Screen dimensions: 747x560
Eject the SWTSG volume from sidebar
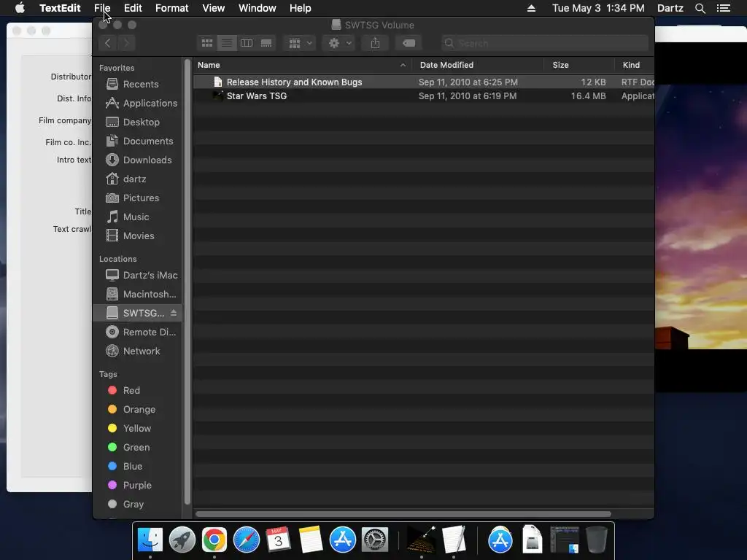pos(174,313)
